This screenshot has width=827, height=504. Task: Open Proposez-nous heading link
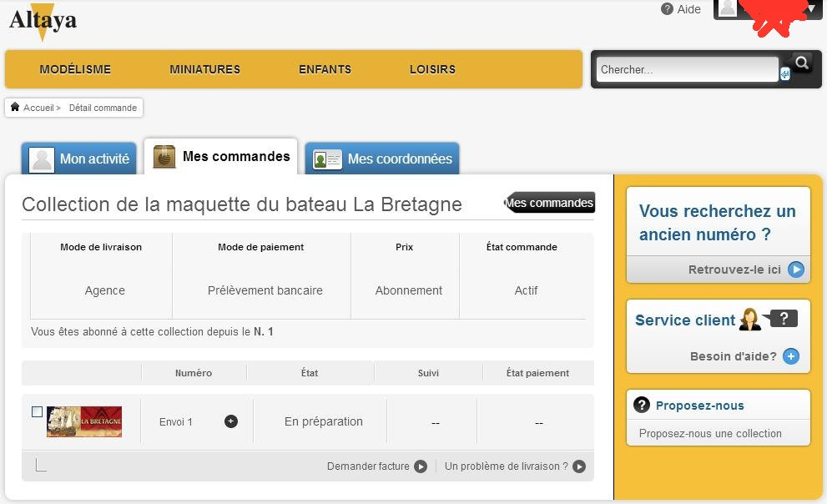(700, 406)
